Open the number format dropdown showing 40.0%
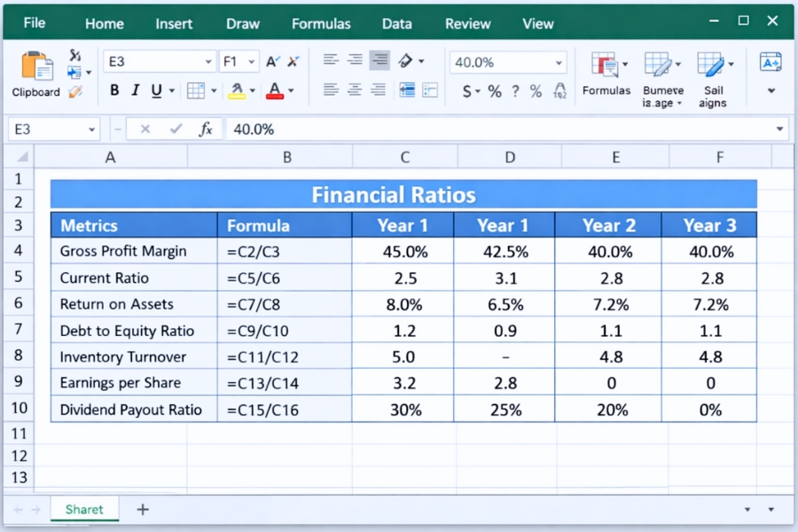The height and width of the screenshot is (532, 798). coord(507,63)
